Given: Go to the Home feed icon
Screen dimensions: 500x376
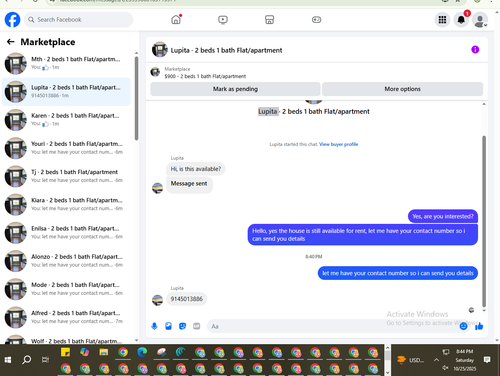Looking at the screenshot, I should 176,20.
